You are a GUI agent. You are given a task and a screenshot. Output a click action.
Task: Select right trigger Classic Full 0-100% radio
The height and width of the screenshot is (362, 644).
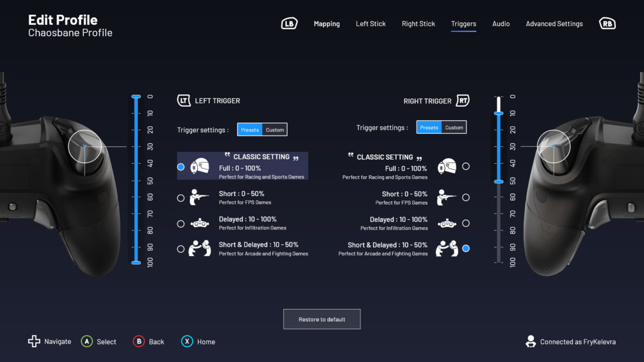click(x=465, y=166)
